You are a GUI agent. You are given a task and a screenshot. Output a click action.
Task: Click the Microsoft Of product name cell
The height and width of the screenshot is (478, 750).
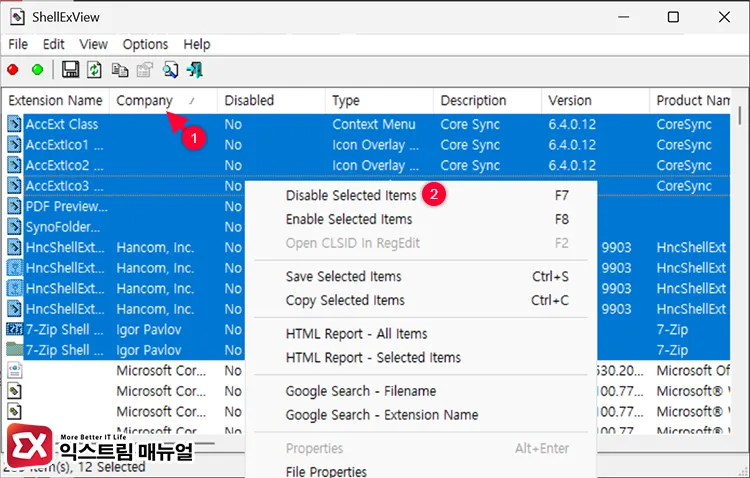pos(693,370)
